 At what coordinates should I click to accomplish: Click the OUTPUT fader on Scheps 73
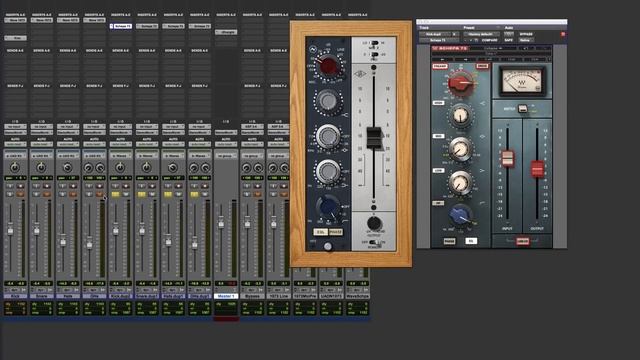point(537,169)
